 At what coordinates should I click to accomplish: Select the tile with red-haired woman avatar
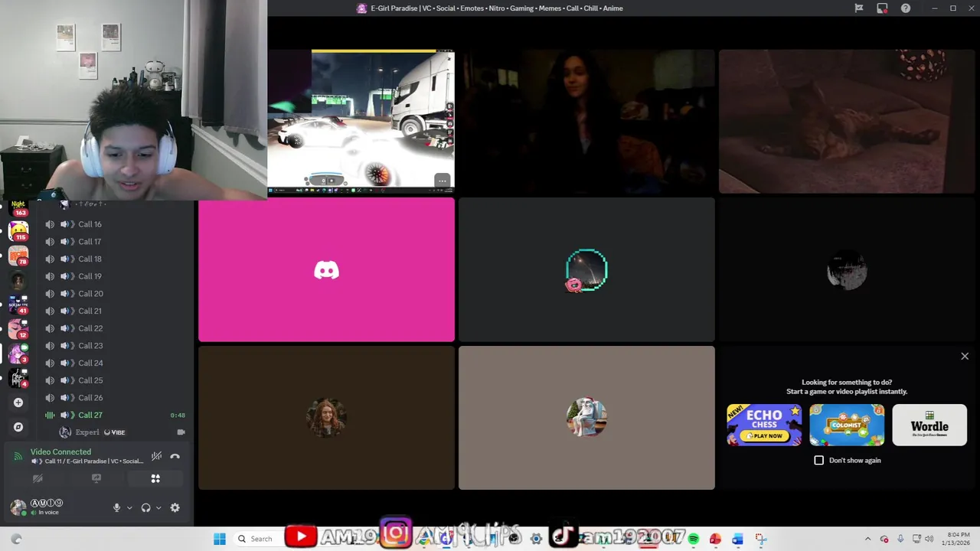[326, 418]
